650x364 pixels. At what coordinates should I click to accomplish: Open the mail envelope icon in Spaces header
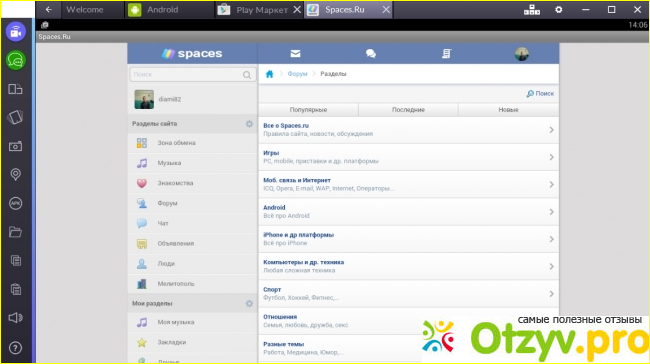[x=295, y=53]
